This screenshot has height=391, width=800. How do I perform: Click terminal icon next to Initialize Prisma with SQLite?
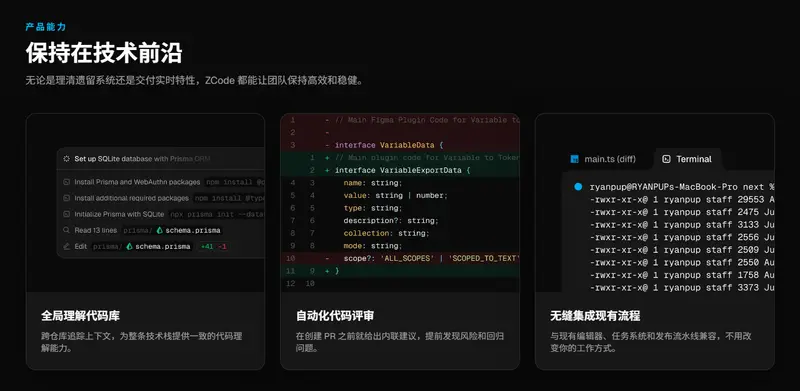(66, 214)
